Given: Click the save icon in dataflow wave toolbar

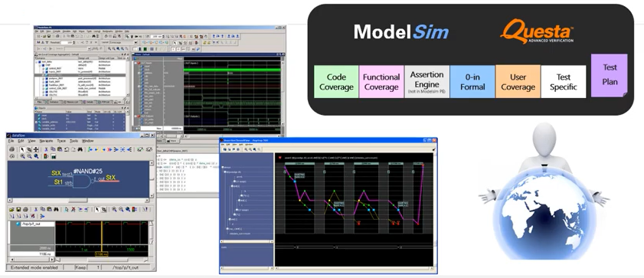Looking at the screenshot, I should coord(18,209).
